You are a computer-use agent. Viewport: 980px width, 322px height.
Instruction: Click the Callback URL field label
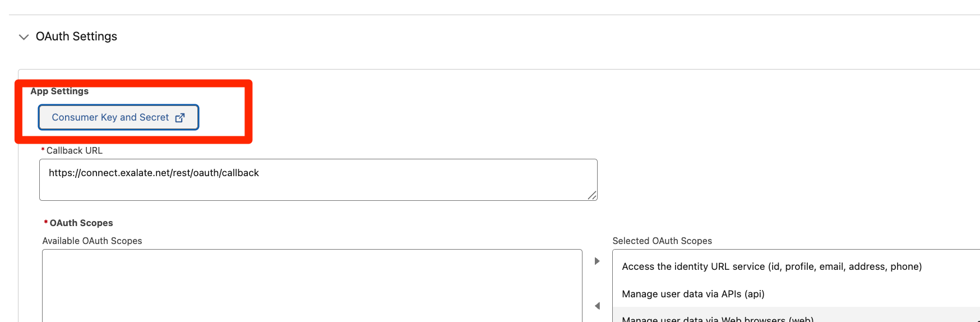tap(74, 150)
